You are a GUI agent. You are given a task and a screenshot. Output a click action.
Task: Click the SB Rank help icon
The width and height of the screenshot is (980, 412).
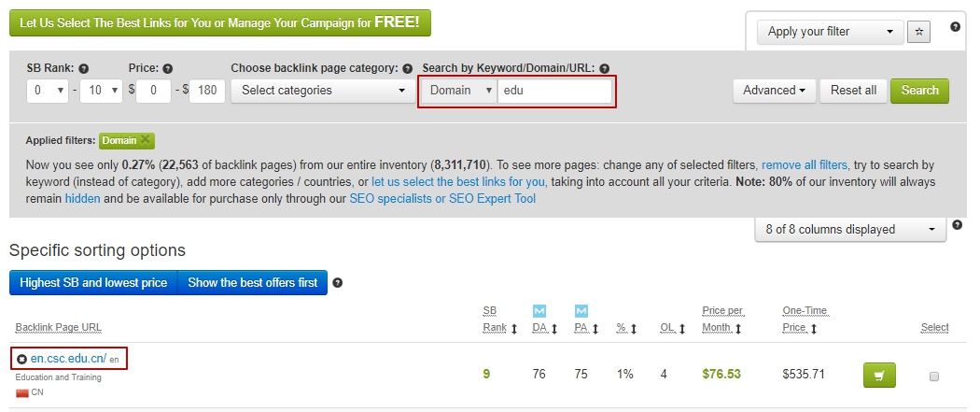click(84, 68)
